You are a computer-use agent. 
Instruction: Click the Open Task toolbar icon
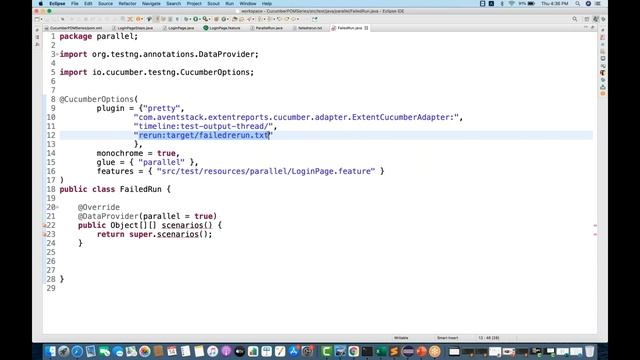(x=241, y=19)
